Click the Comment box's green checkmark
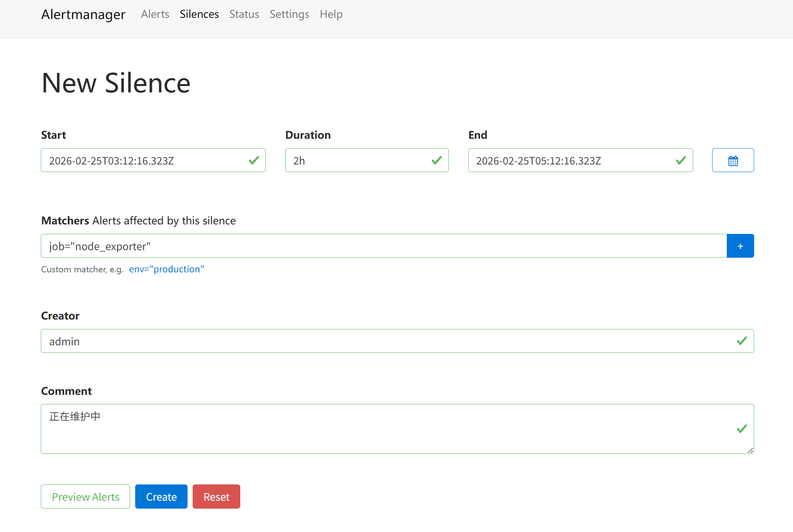This screenshot has height=532, width=793. pyautogui.click(x=741, y=429)
